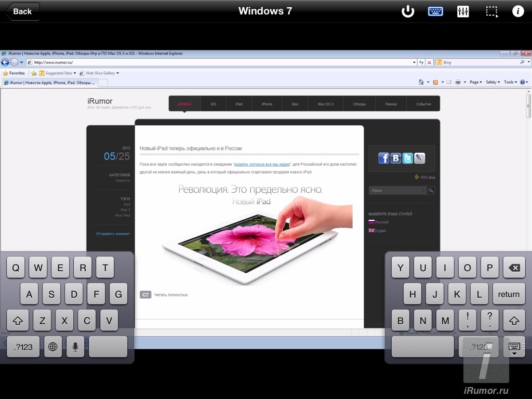Select the События nav tab

423,104
